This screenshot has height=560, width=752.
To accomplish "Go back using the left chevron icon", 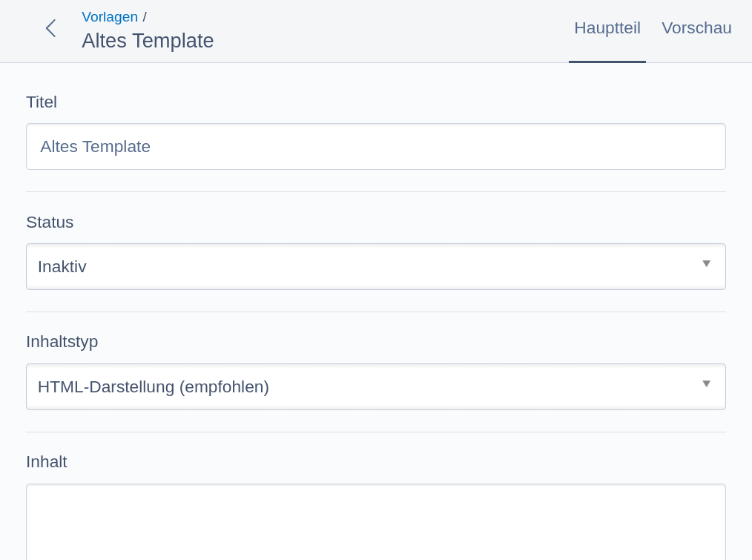I will (51, 28).
